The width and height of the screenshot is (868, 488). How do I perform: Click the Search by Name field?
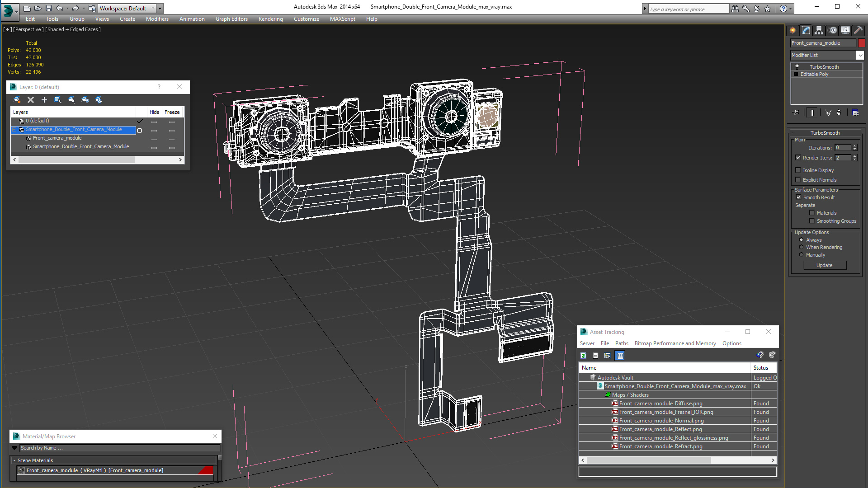click(x=119, y=448)
